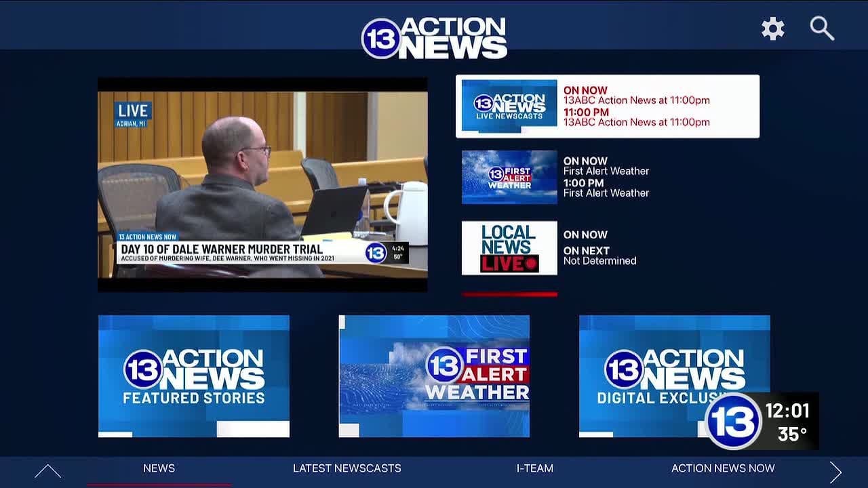The width and height of the screenshot is (868, 488).
Task: Click the 'Not Determined' on-next entry
Action: click(x=599, y=261)
